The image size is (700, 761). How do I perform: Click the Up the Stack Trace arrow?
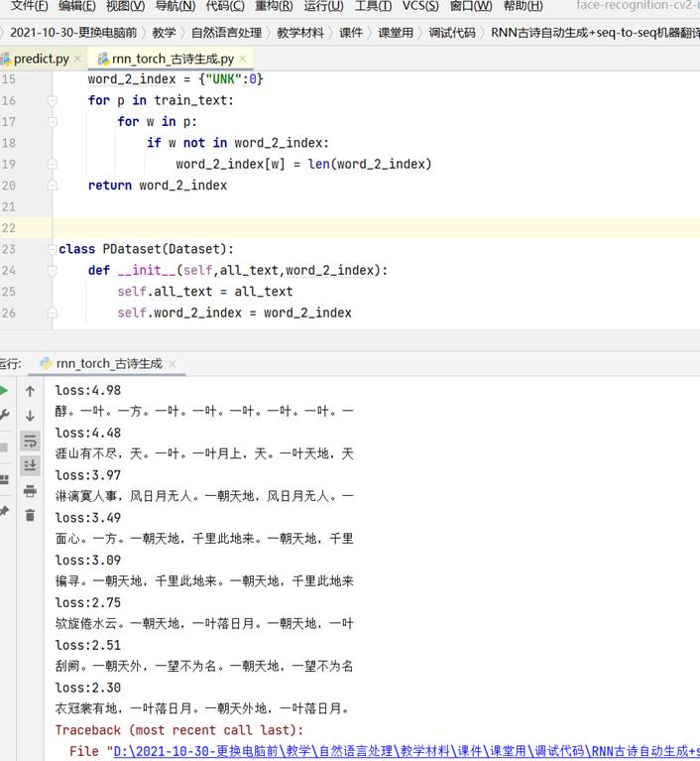pos(30,391)
